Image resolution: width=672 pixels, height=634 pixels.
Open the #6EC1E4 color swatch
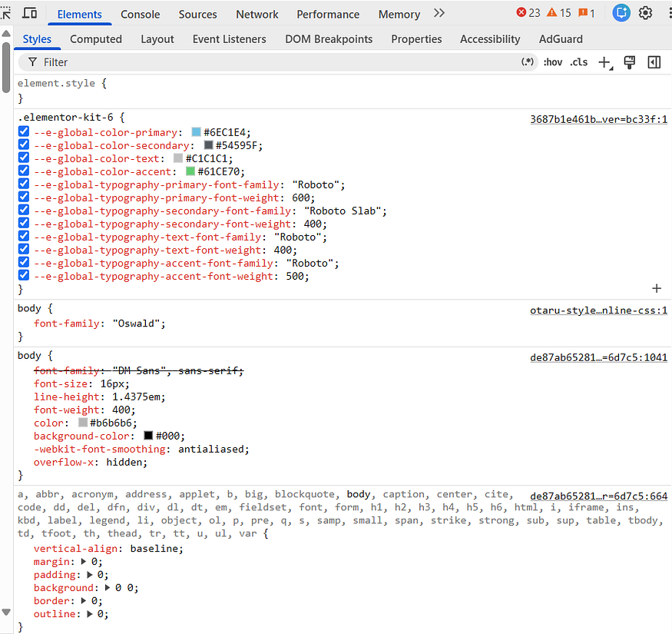[x=197, y=132]
